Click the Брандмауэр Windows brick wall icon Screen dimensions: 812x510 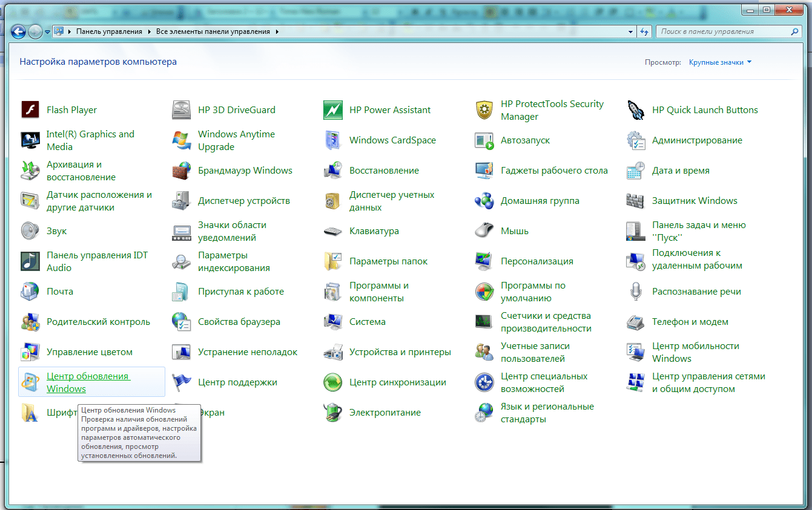coord(182,171)
